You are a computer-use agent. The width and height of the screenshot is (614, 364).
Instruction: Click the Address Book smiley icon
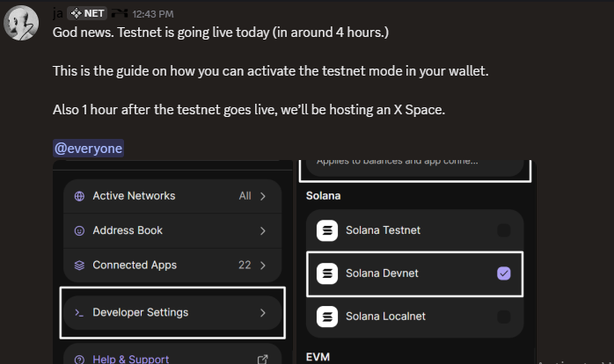click(x=79, y=231)
